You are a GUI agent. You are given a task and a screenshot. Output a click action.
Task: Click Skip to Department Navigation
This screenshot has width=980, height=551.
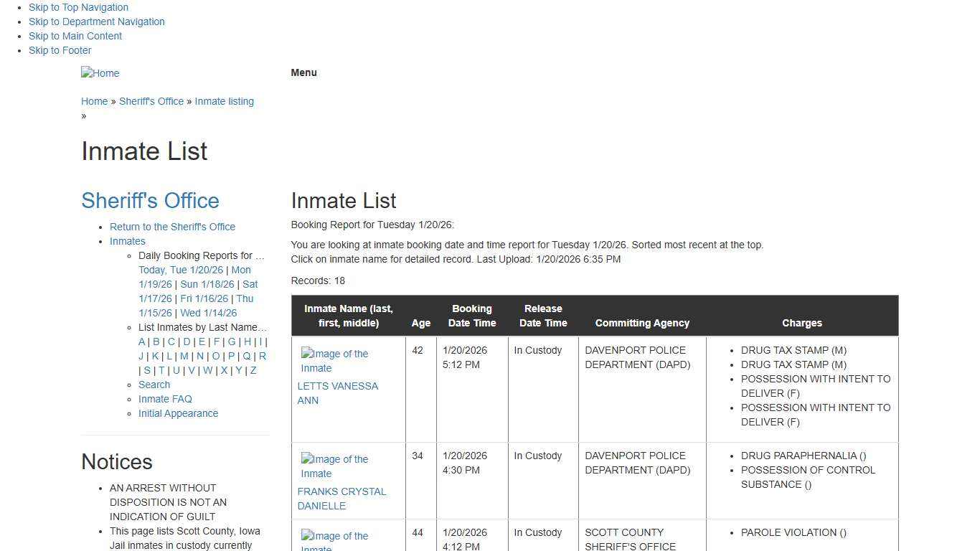tap(96, 22)
